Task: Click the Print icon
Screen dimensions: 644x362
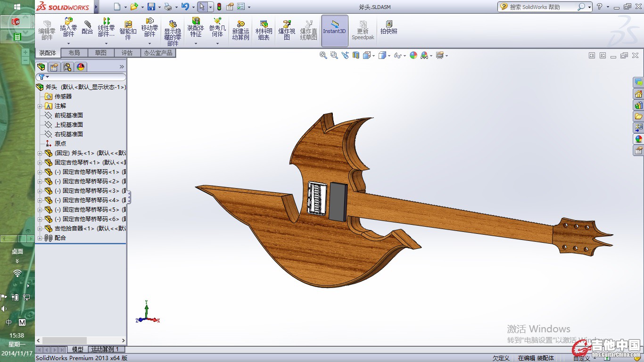Action: tap(168, 7)
